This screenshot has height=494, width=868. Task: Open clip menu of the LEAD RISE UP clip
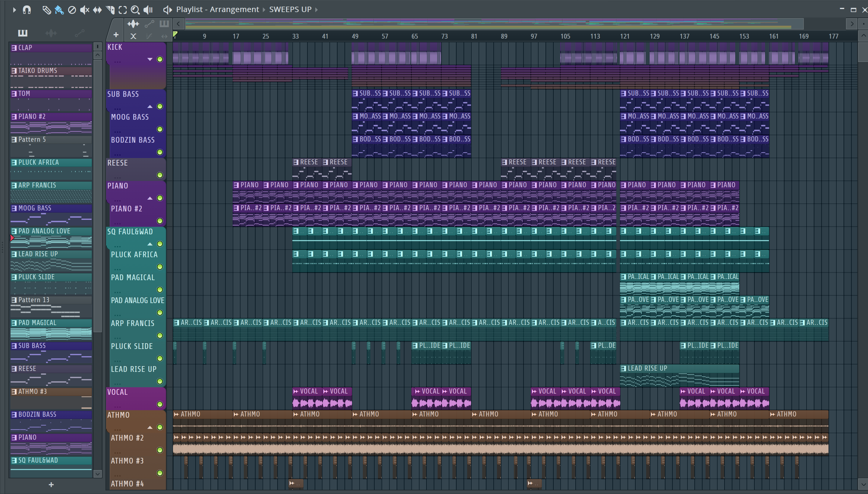click(x=623, y=369)
